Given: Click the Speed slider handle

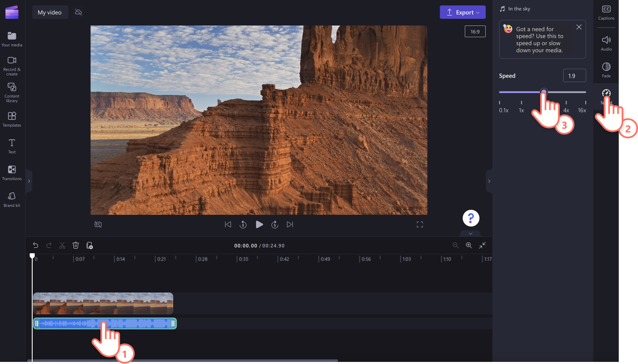Looking at the screenshot, I should coord(543,92).
